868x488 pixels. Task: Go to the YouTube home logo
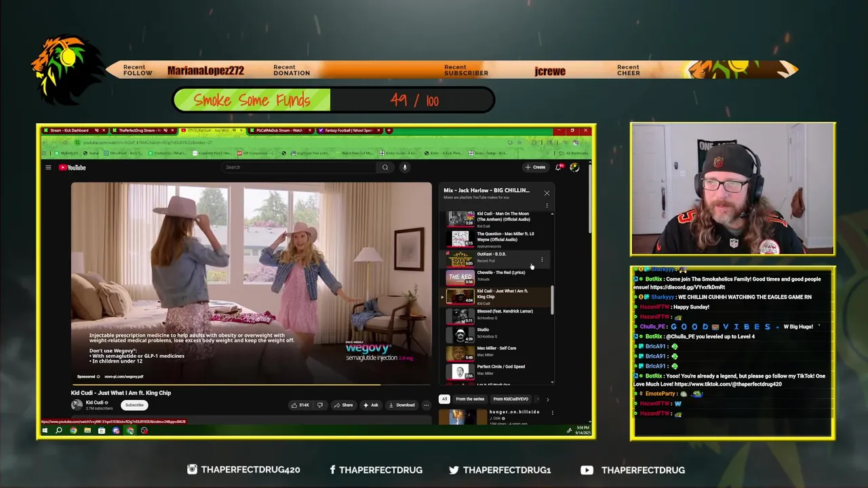click(x=72, y=167)
